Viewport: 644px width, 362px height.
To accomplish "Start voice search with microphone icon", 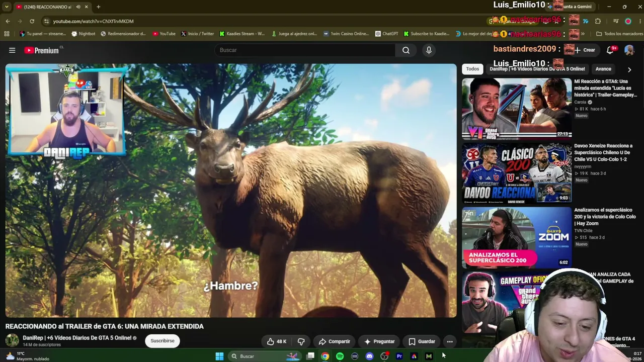I will pyautogui.click(x=429, y=50).
